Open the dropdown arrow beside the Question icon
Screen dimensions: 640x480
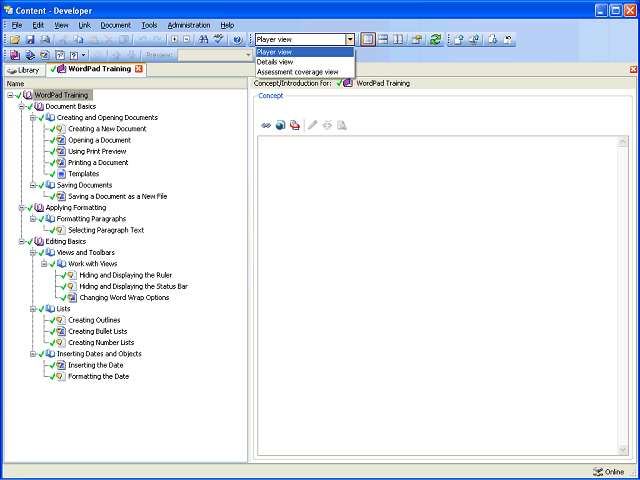[84, 55]
